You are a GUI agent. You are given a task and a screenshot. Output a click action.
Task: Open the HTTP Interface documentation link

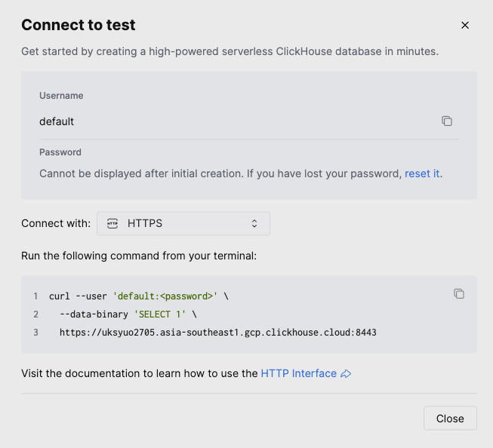(299, 373)
